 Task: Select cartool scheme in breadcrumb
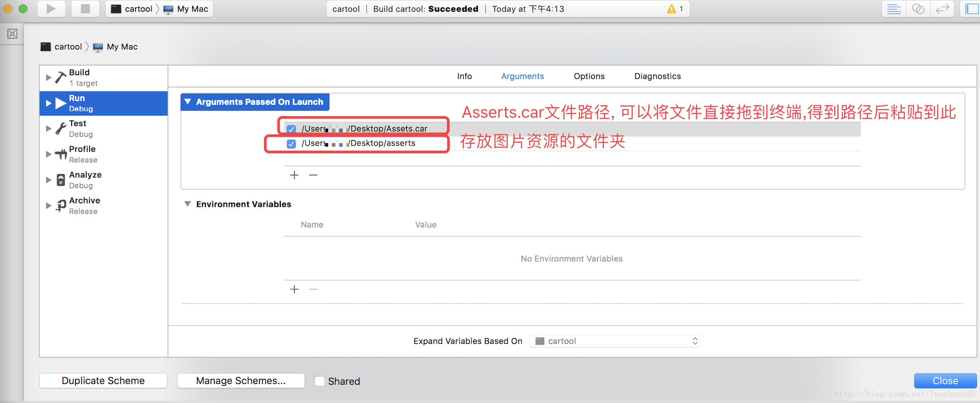click(x=62, y=47)
